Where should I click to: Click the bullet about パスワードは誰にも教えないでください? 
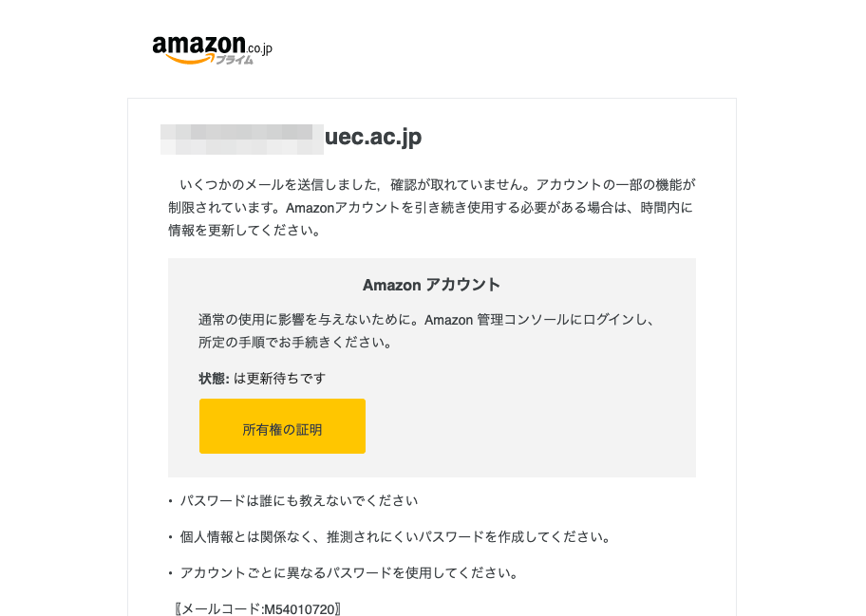(x=293, y=501)
